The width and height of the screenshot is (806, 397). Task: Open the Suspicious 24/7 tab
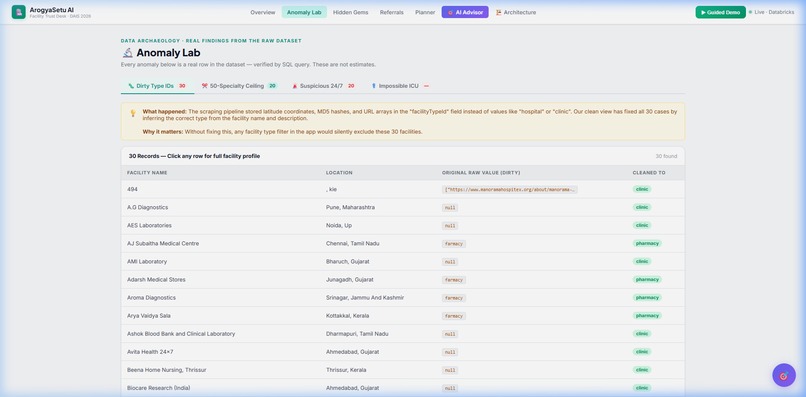point(323,86)
